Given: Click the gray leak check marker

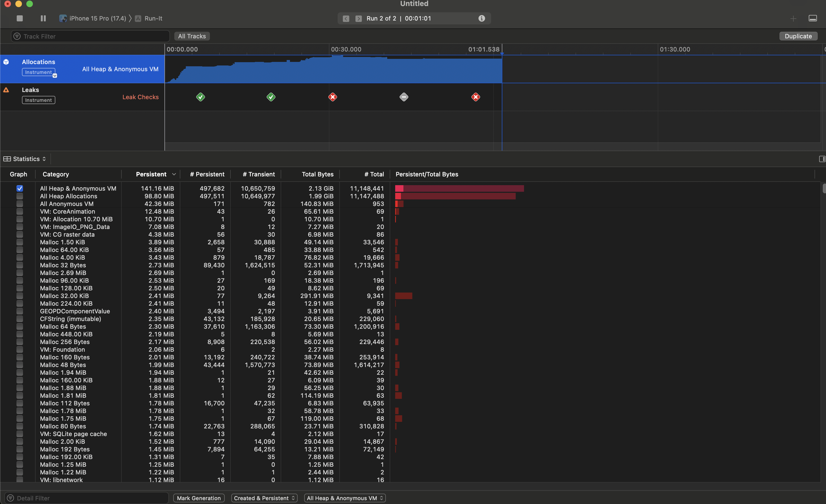Looking at the screenshot, I should click(404, 97).
